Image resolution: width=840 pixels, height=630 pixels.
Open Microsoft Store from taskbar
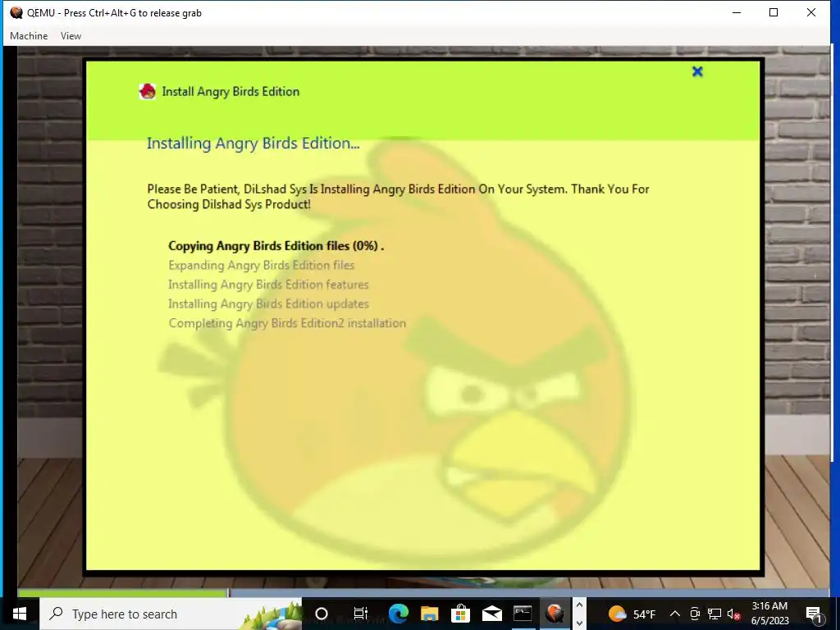coord(460,614)
